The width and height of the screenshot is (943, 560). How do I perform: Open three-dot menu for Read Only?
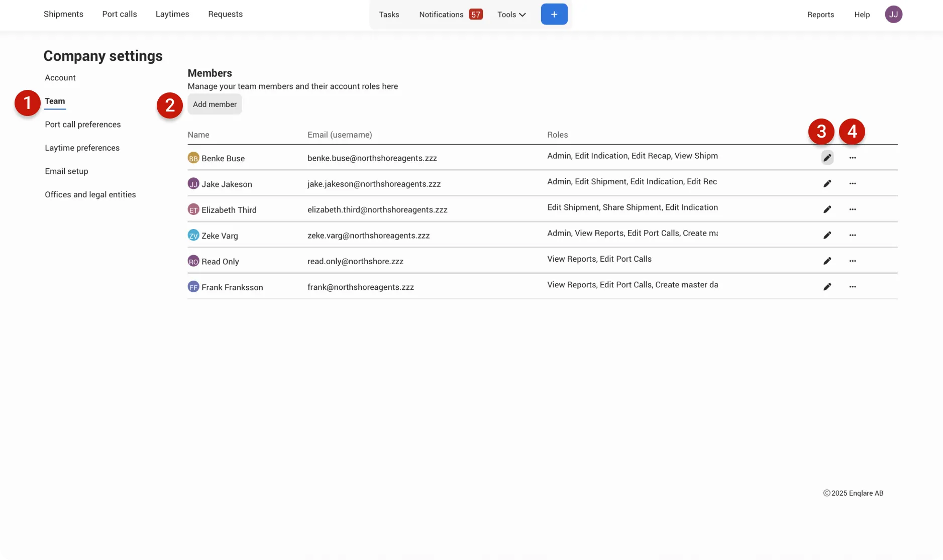point(853,261)
